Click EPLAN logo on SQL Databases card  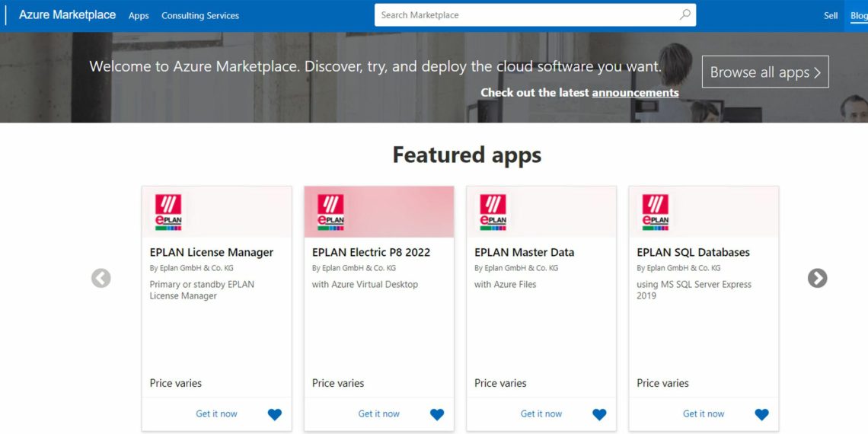tap(655, 212)
